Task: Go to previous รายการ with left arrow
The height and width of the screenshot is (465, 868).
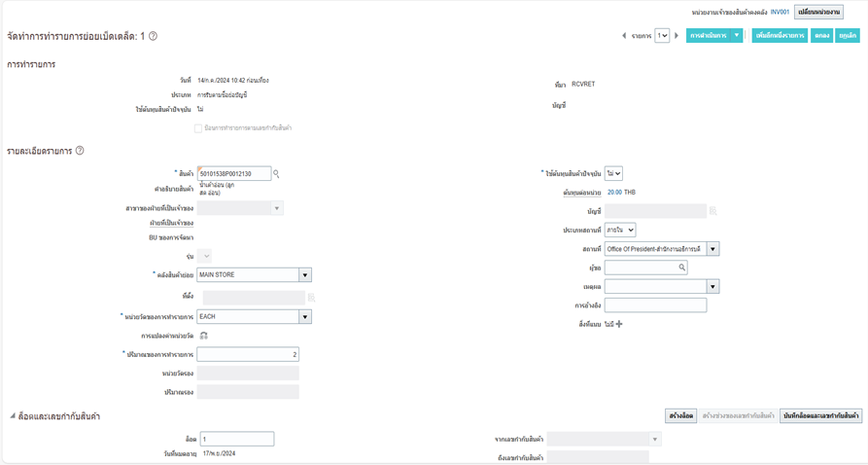Action: point(624,35)
